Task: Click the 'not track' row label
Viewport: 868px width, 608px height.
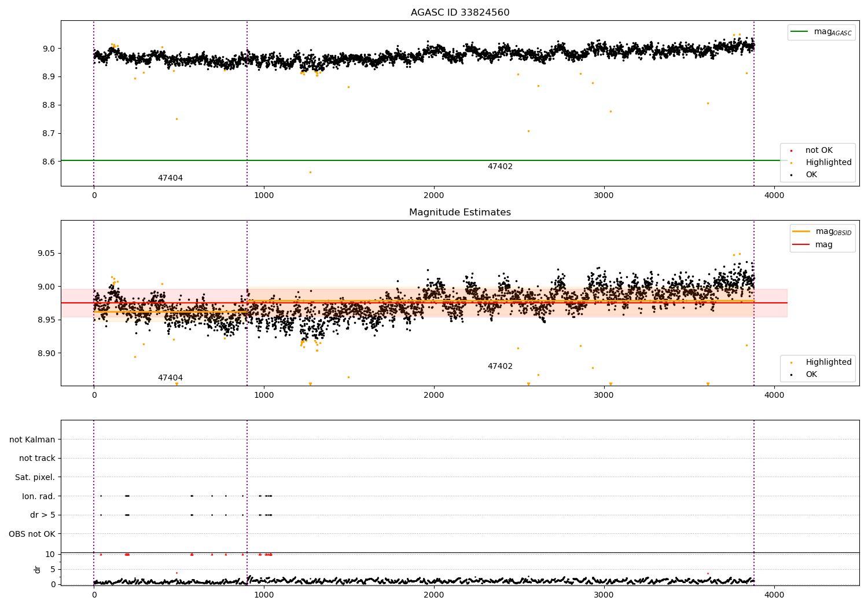Action: pos(37,458)
